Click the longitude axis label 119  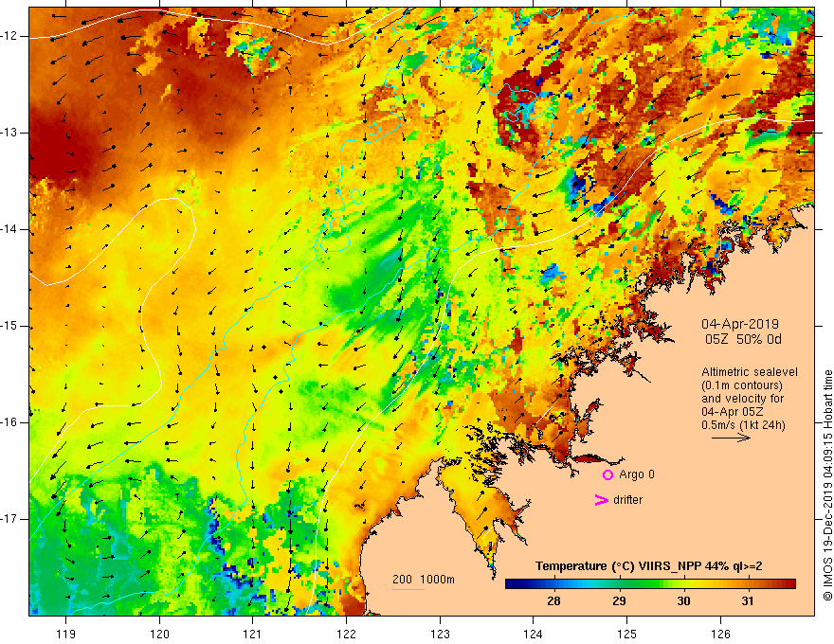click(66, 634)
